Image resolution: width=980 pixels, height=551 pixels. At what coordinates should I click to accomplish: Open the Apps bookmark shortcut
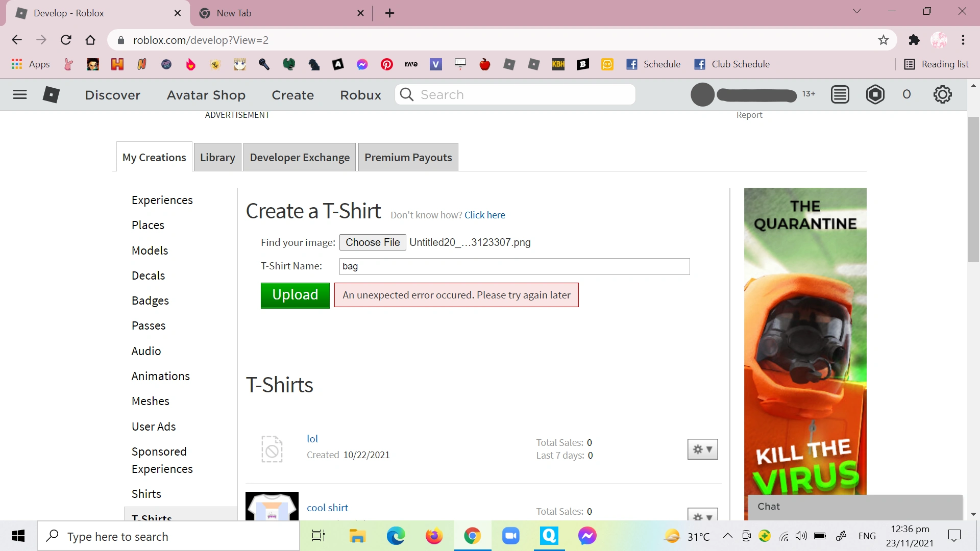[x=31, y=64]
